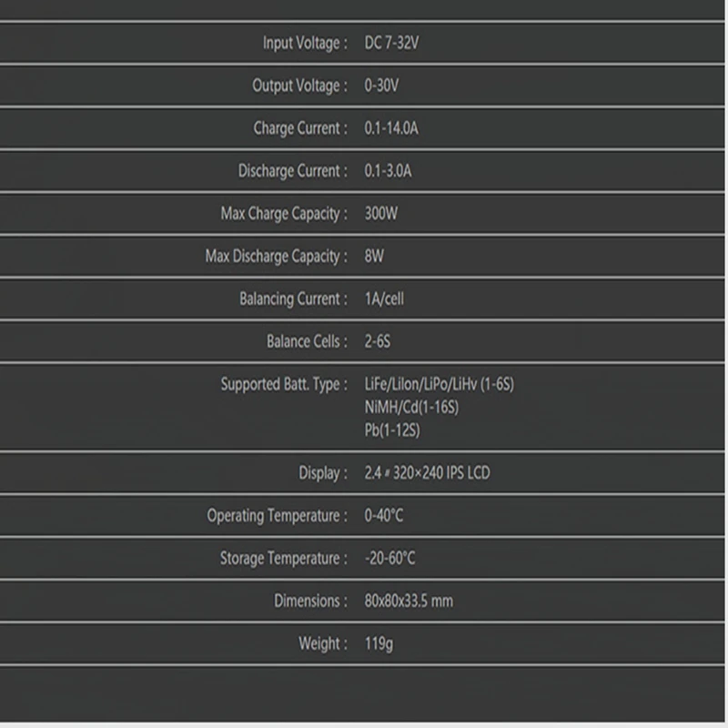Screen dimensions: 728x728
Task: Click the 0-30V output value
Action: (x=381, y=86)
